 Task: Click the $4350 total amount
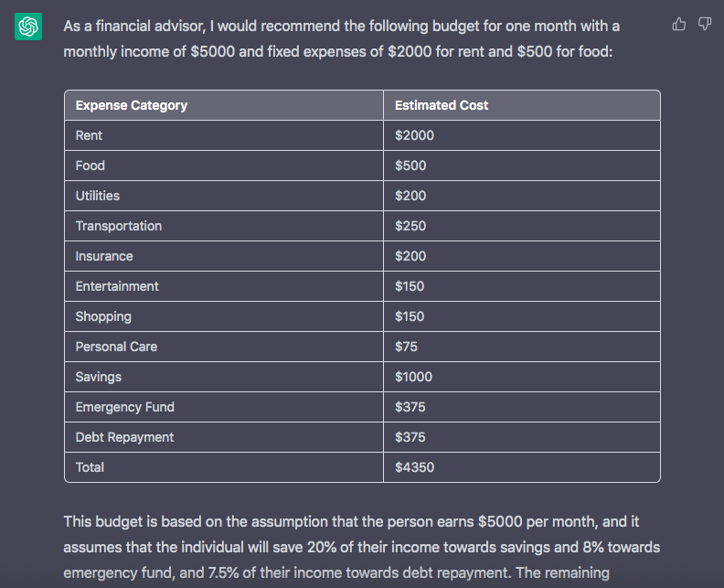tap(414, 467)
